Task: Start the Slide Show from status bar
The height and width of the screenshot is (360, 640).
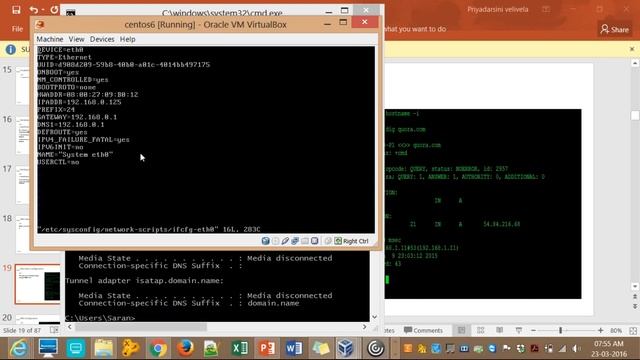Action: [x=518, y=331]
